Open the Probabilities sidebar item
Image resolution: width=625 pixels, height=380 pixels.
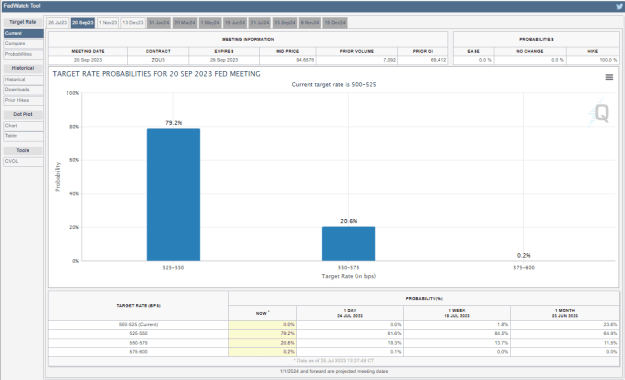24,54
